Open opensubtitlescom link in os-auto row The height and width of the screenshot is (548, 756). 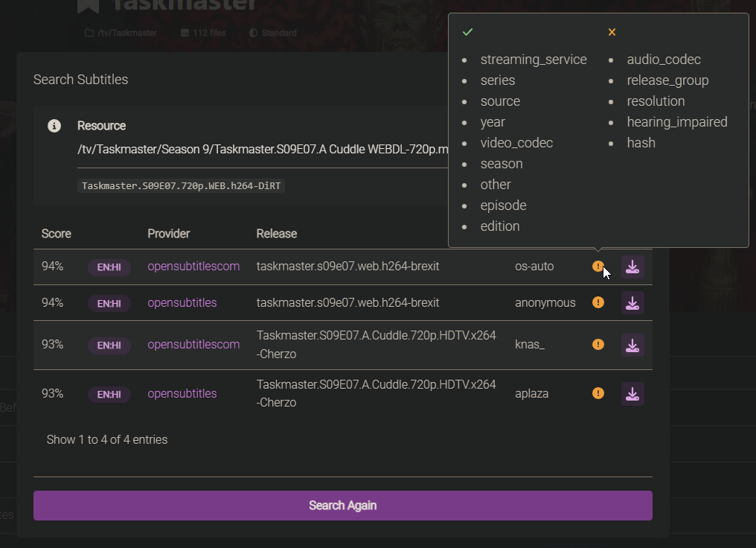193,267
